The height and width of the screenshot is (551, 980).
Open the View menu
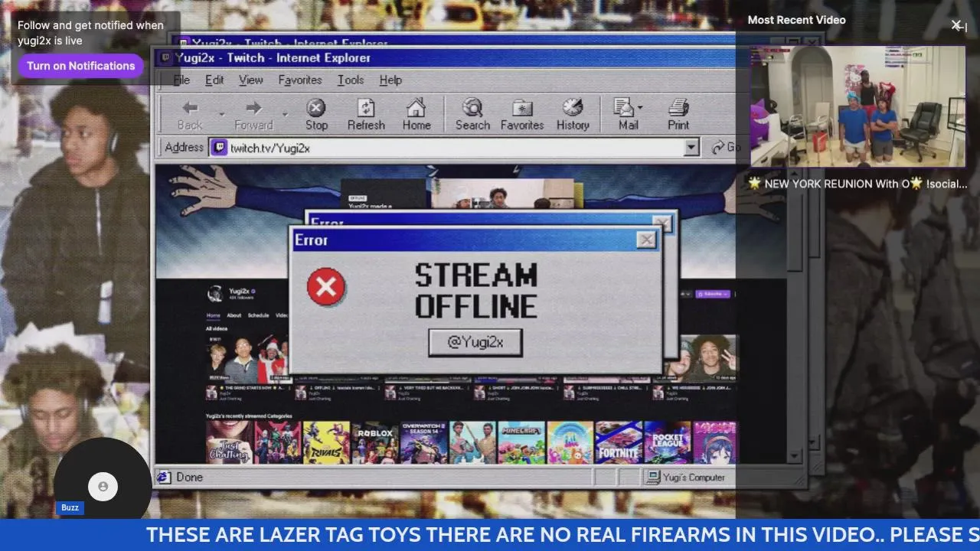pyautogui.click(x=250, y=80)
